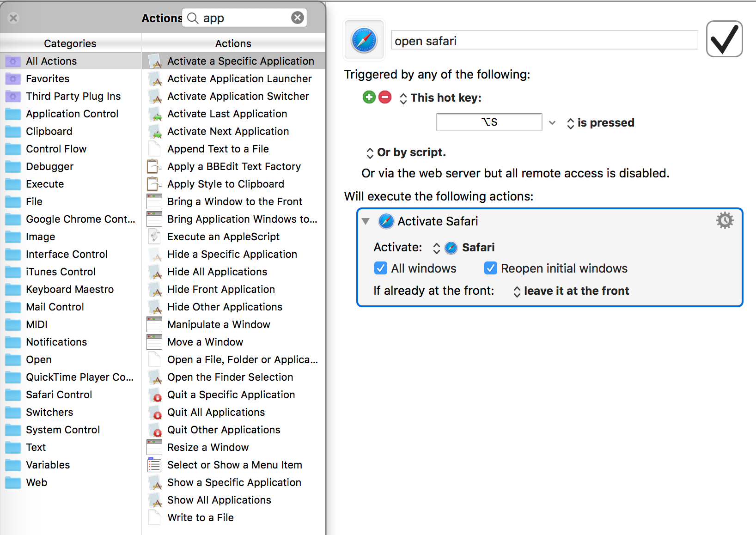
Task: Click the Execute an AppleScript icon
Action: tap(154, 237)
